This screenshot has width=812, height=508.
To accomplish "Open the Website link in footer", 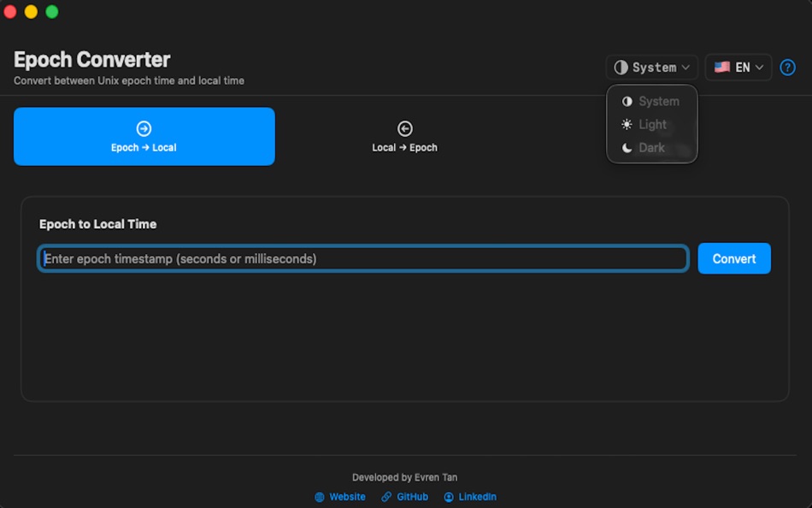I will pos(345,497).
